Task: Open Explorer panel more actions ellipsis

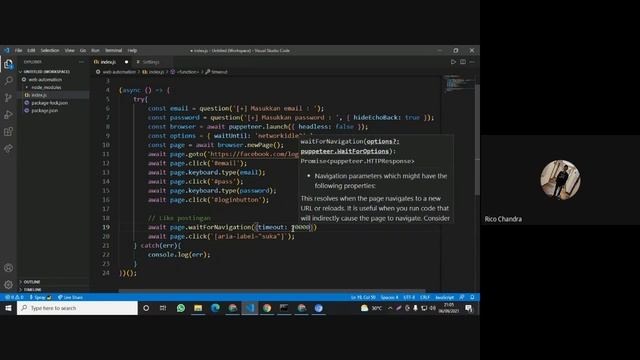Action: [81, 62]
